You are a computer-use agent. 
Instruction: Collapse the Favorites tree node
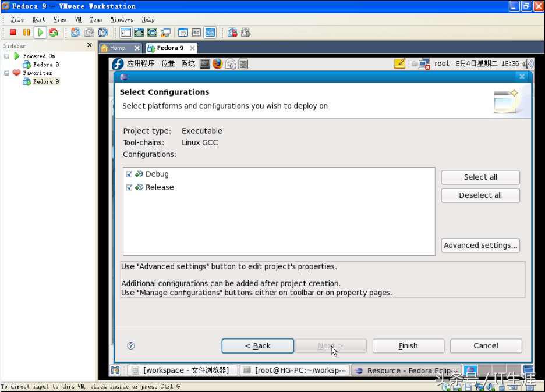click(7, 73)
